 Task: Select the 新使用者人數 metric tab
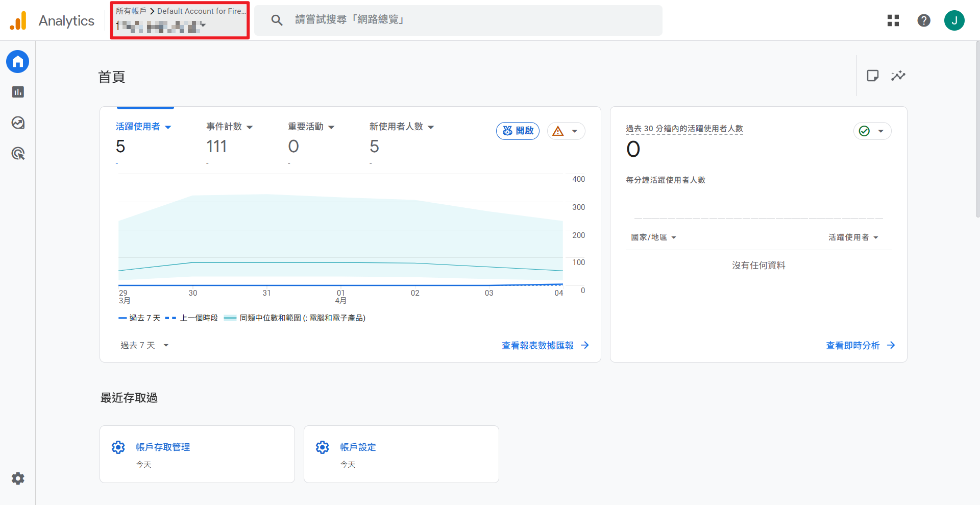coord(401,127)
